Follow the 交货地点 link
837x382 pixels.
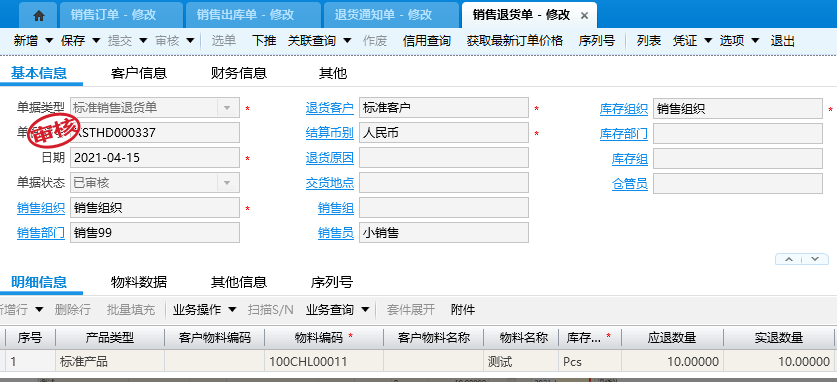coord(329,183)
